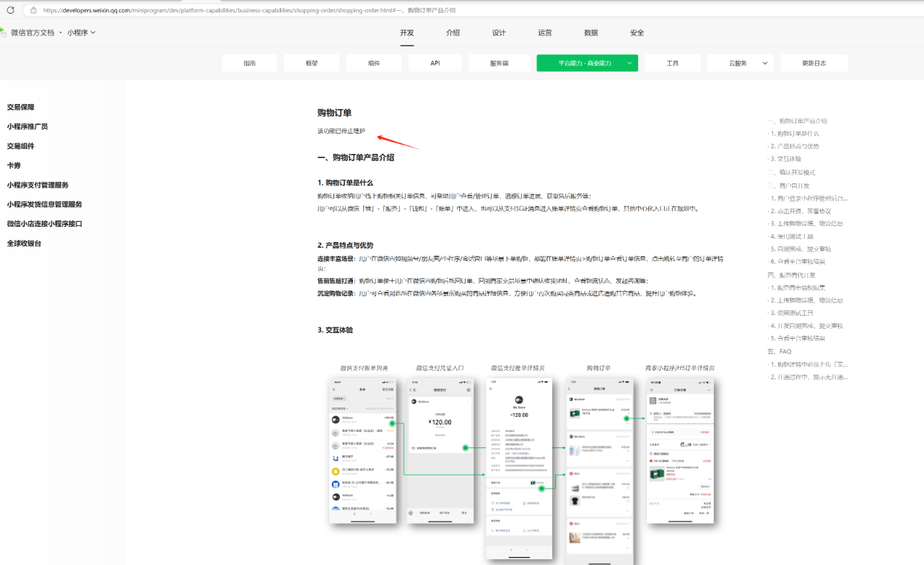Click heading 一、购物订单产品介绍 in article
The height and width of the screenshot is (565, 924).
tap(356, 158)
